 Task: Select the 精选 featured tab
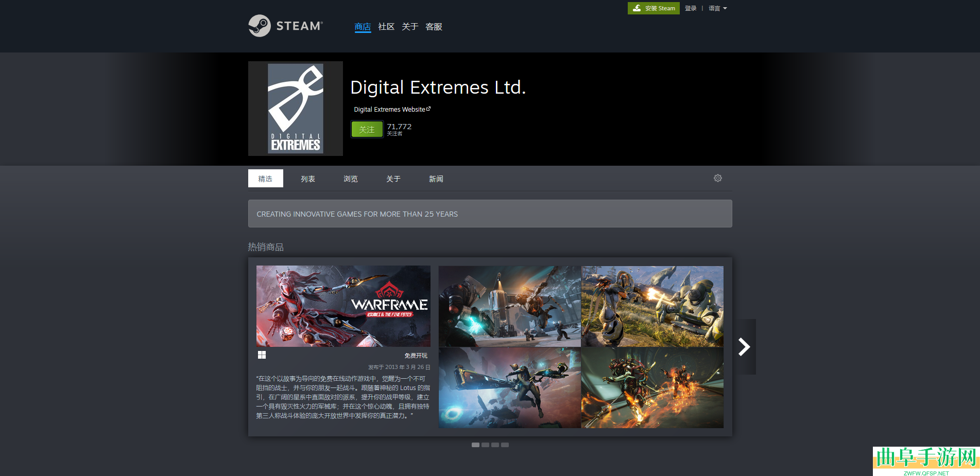click(266, 179)
